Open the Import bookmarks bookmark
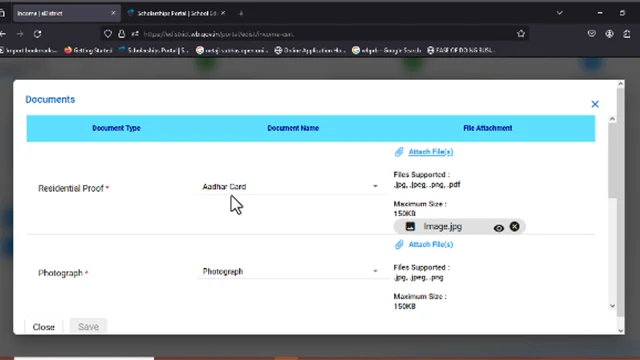The width and height of the screenshot is (640, 360). click(x=28, y=50)
